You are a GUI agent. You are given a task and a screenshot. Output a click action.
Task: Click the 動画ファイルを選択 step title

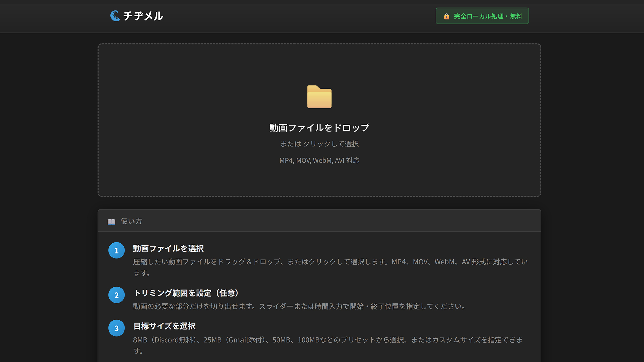point(168,248)
